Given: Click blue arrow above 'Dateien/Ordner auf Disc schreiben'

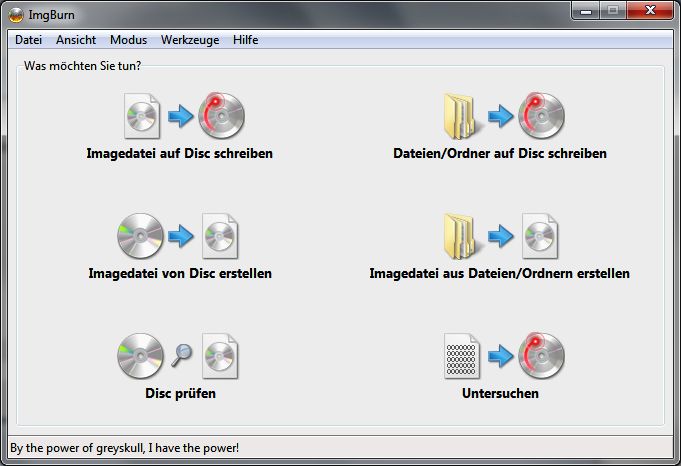Looking at the screenshot, I should pyautogui.click(x=500, y=116).
